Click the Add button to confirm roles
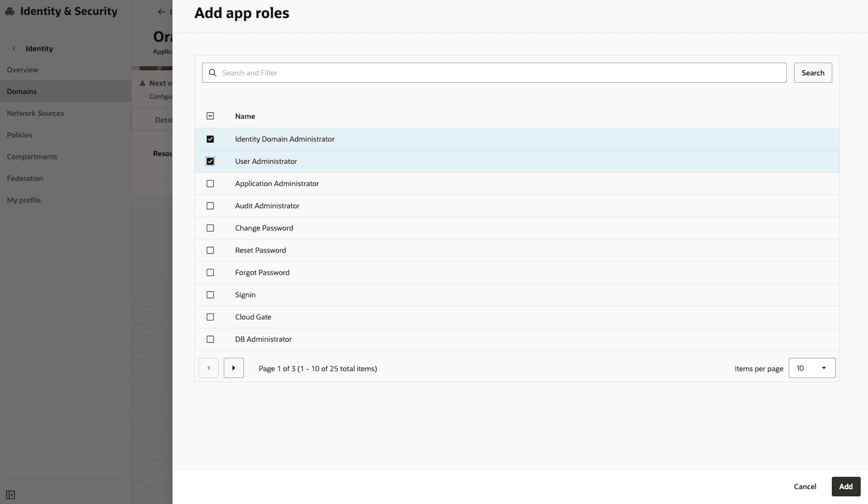The image size is (868, 504). [x=846, y=486]
